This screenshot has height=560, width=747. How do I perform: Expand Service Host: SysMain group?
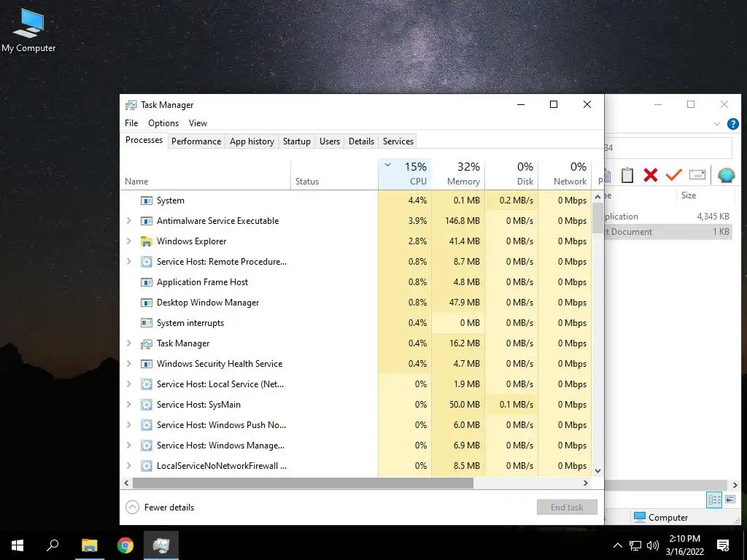(x=128, y=404)
